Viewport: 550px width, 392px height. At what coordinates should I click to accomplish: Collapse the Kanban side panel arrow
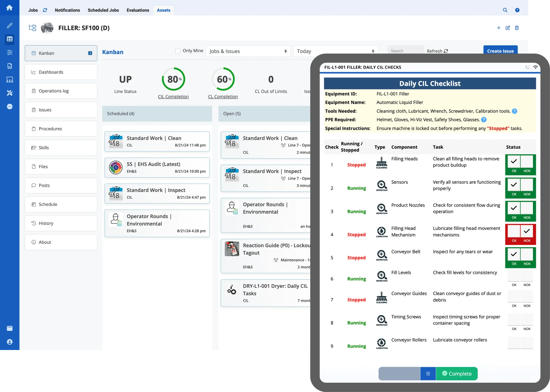pos(90,53)
